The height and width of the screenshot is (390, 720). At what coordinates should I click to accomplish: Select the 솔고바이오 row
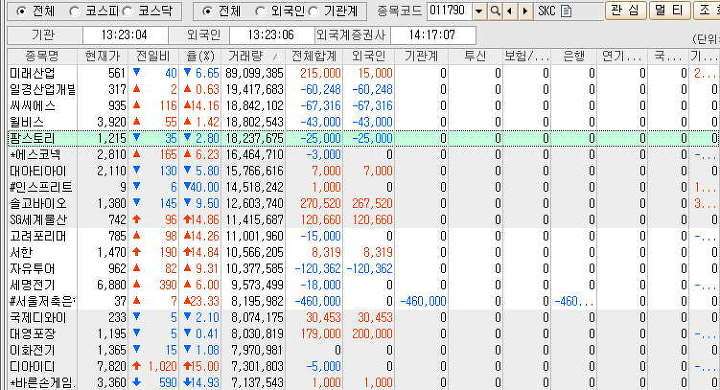tap(363, 203)
